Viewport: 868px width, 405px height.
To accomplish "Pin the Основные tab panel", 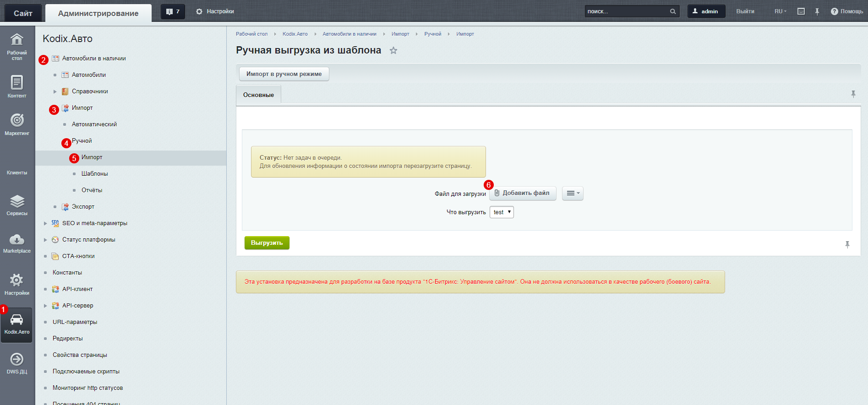I will tap(853, 94).
